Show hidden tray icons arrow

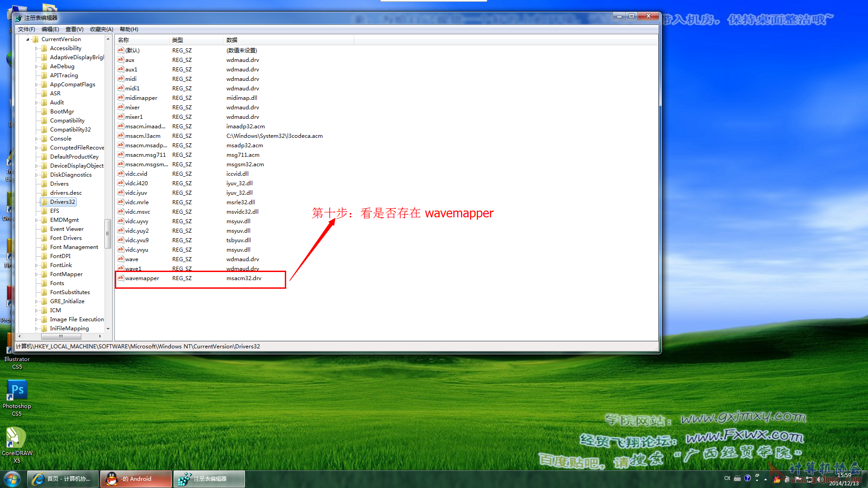click(x=765, y=479)
